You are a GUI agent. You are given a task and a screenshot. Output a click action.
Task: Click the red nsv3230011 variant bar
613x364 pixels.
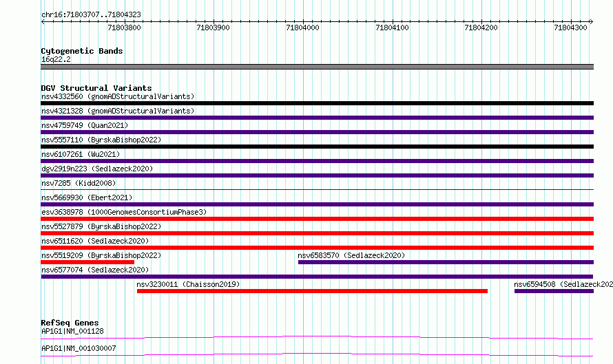(x=313, y=291)
